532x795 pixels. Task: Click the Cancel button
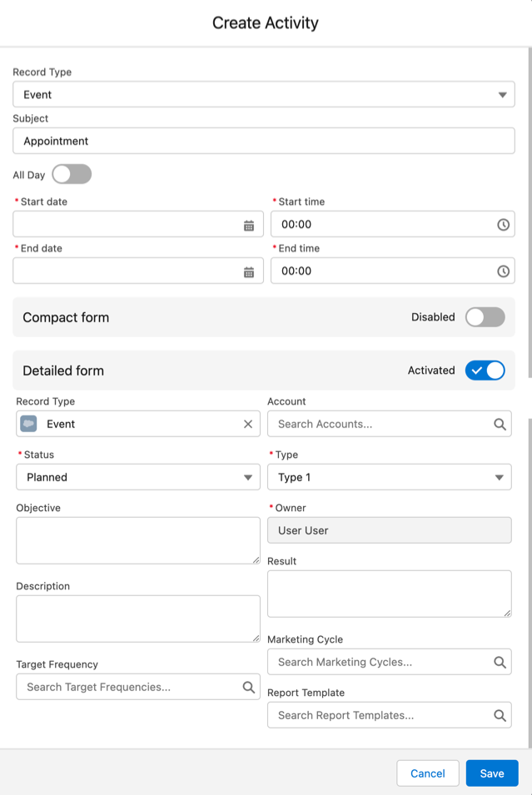[427, 773]
